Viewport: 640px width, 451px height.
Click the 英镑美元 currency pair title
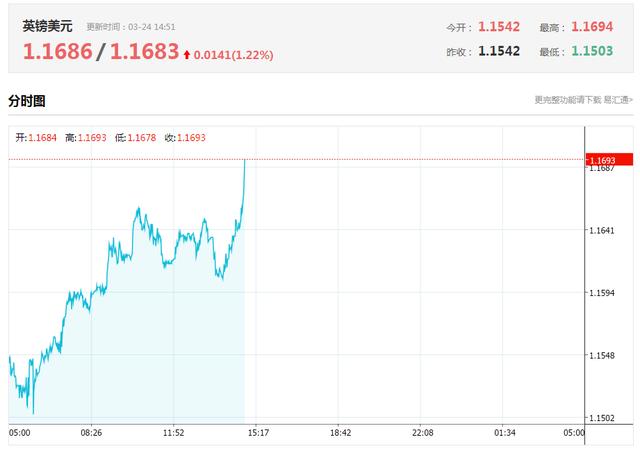pos(48,27)
